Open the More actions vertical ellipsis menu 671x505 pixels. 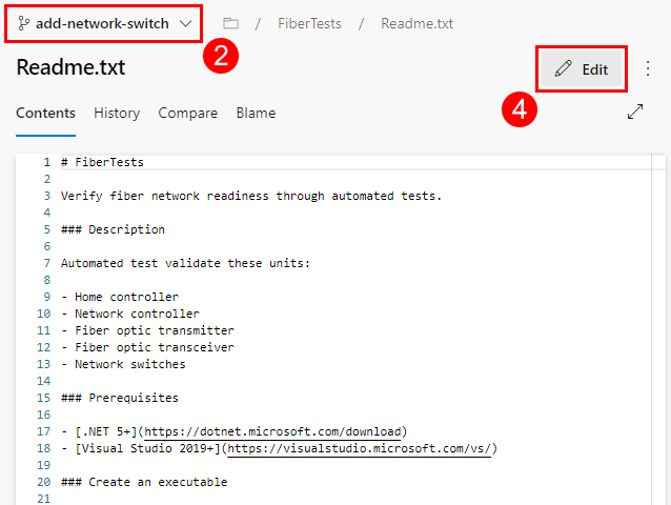point(647,68)
